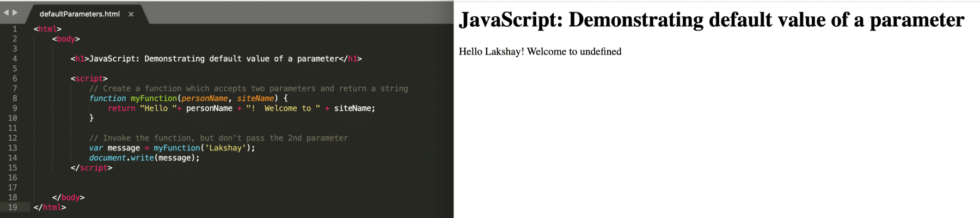Click the string "! Welcome to "

[x=283, y=108]
